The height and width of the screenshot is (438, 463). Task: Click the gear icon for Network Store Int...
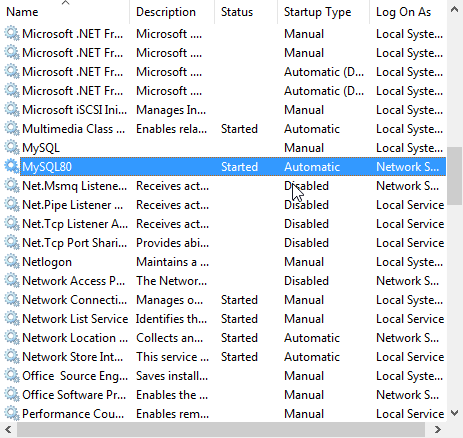(x=12, y=357)
